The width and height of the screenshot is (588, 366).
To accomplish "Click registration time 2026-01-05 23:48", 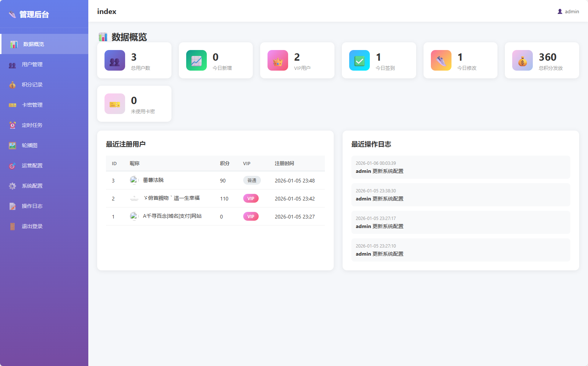I will (x=295, y=181).
